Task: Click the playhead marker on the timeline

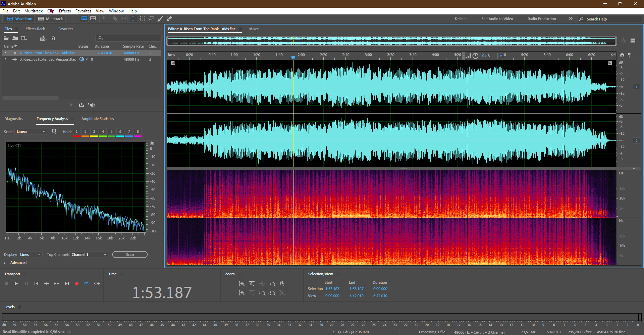Action: tap(293, 57)
